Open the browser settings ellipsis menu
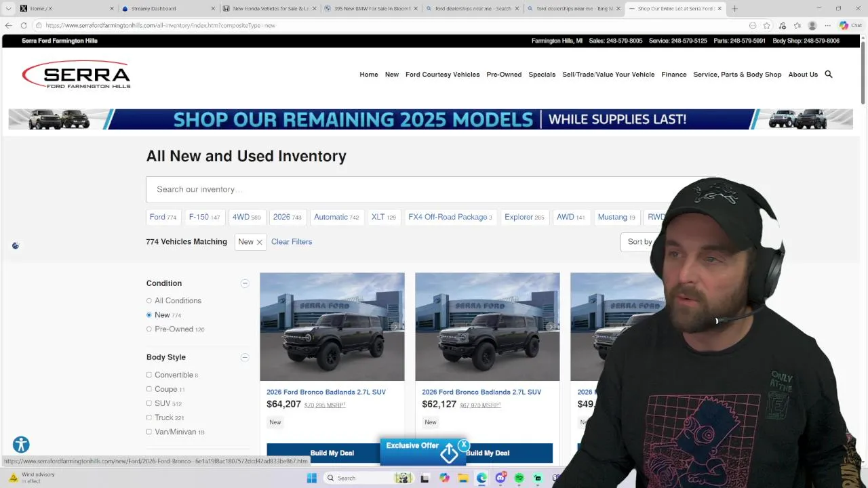Viewport: 868px width, 488px height. (827, 25)
